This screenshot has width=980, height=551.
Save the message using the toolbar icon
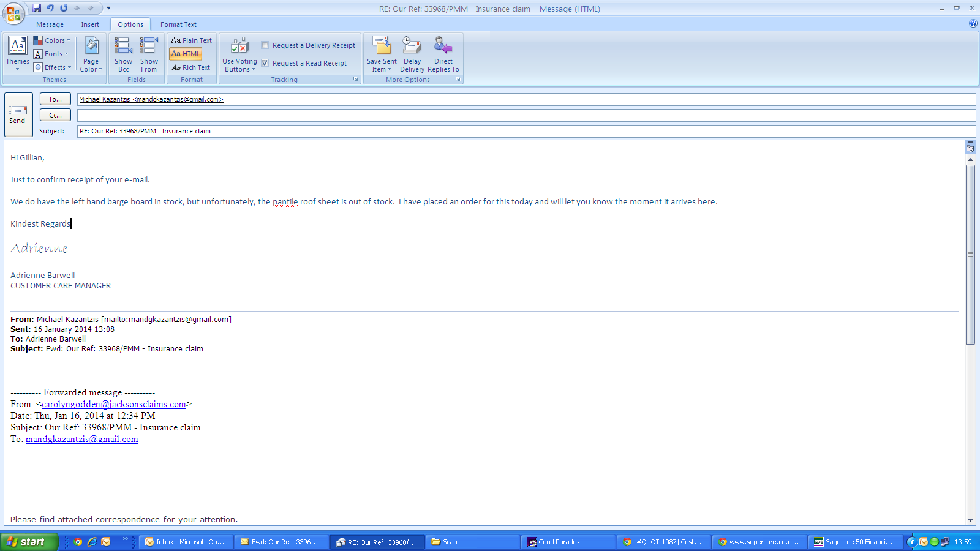pyautogui.click(x=37, y=8)
